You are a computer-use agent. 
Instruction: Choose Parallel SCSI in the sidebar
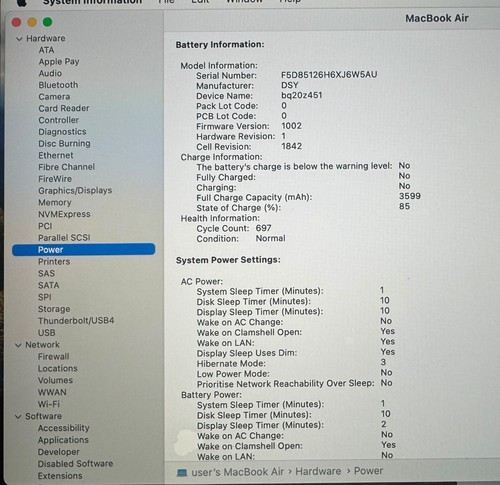pos(64,238)
